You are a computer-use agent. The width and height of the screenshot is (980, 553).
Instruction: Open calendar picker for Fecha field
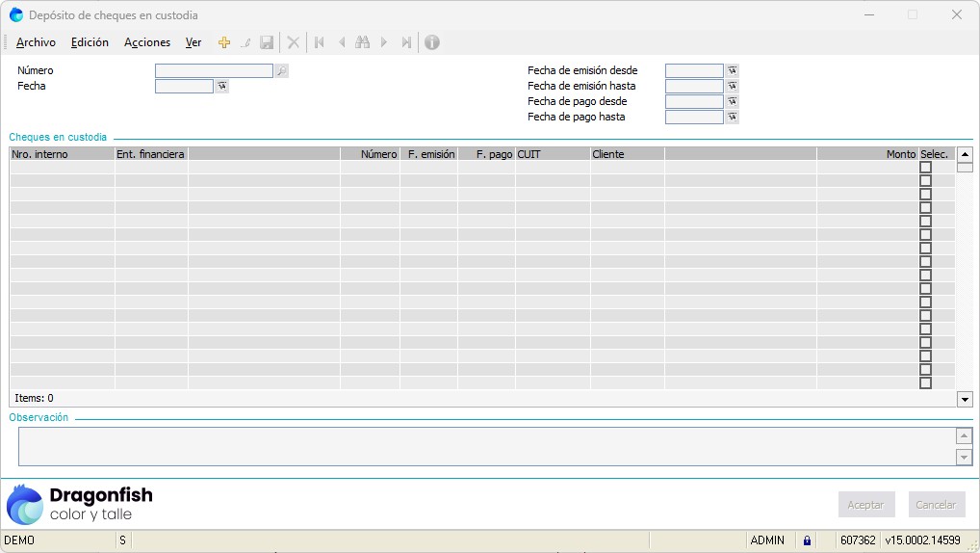pos(222,87)
